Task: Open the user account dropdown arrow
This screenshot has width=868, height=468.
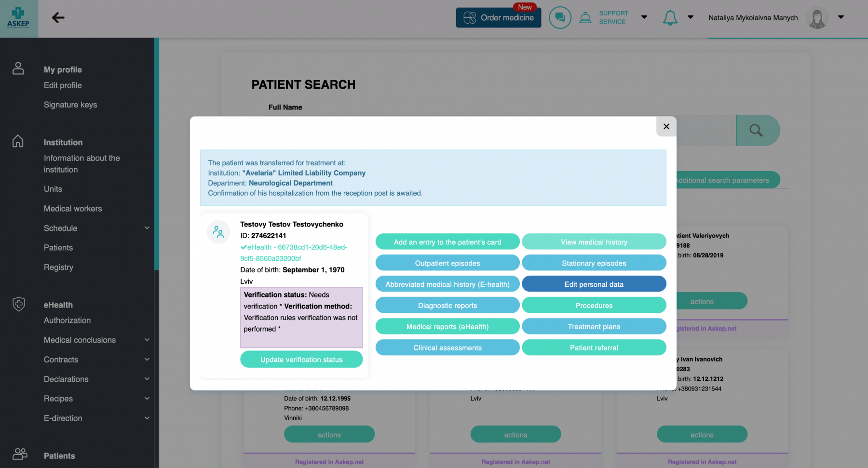Action: pos(841,17)
